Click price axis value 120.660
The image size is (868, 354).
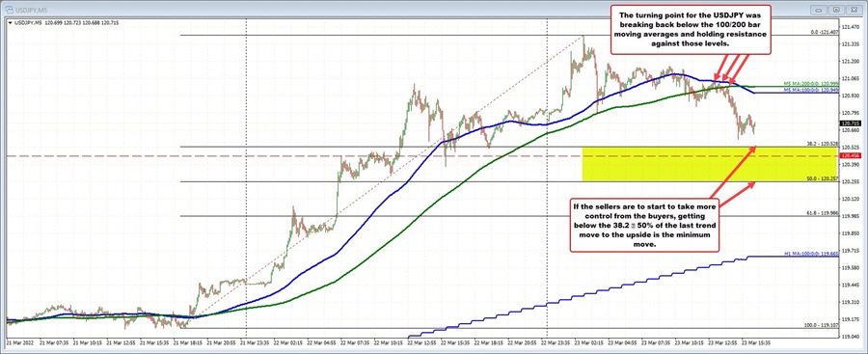click(x=851, y=130)
